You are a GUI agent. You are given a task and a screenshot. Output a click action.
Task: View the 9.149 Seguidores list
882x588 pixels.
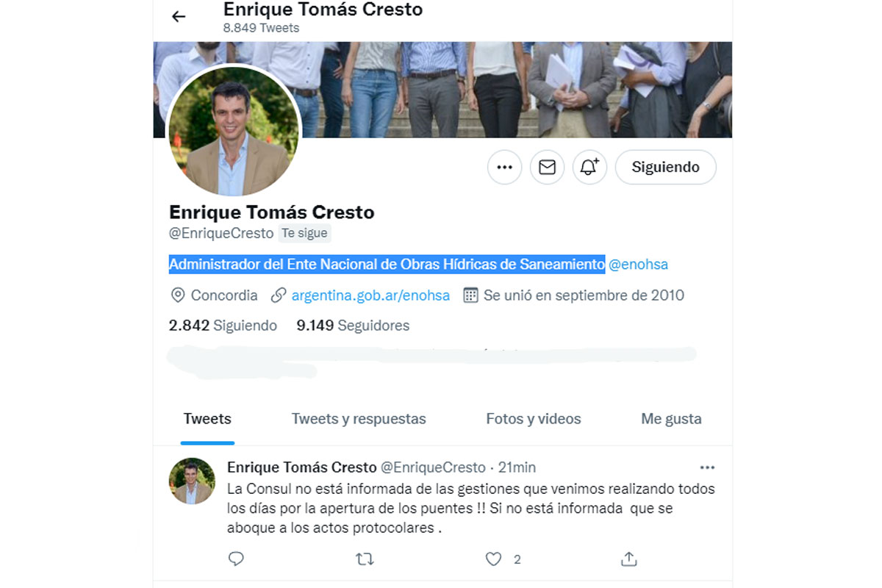pos(353,325)
